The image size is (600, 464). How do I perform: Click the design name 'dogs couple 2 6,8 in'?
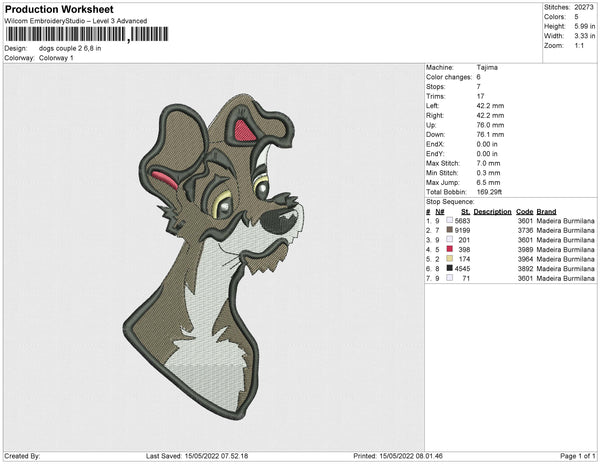pos(70,48)
